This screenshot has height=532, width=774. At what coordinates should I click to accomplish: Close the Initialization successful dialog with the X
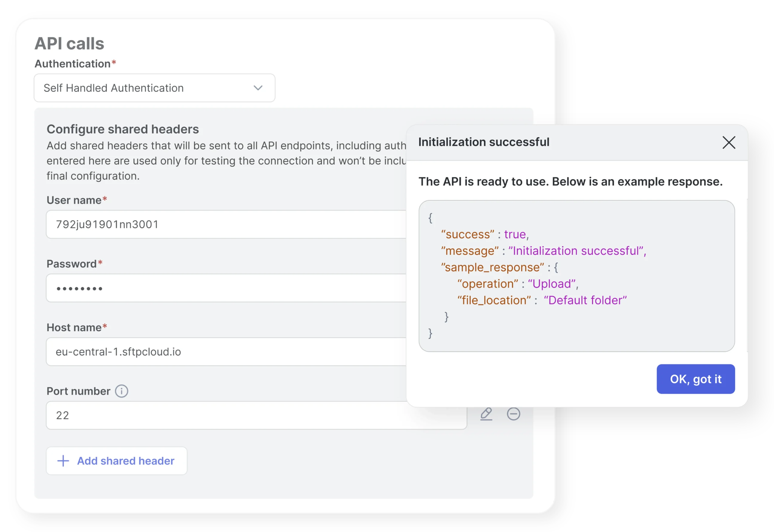729,142
